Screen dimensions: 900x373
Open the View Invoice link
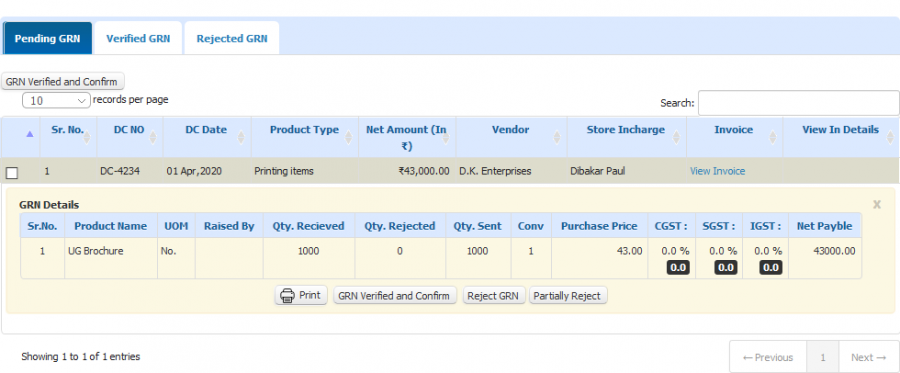[717, 171]
